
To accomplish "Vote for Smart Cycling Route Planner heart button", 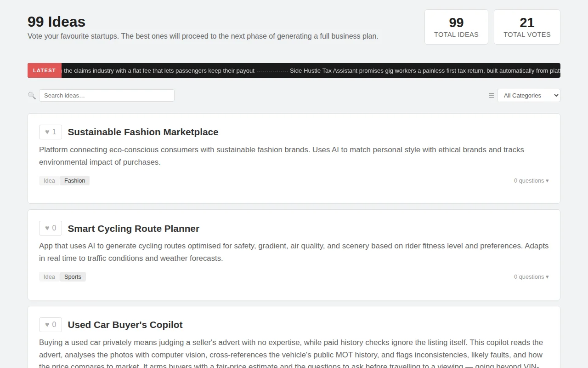I will 51,228.
